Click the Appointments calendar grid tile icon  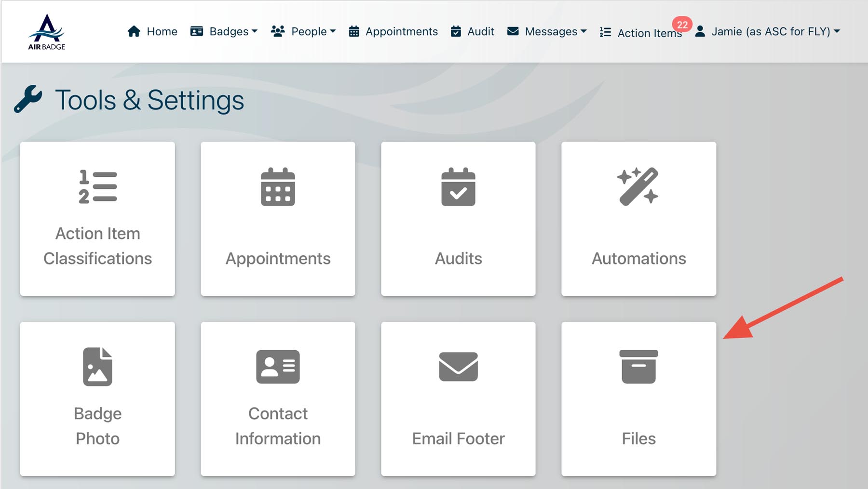tap(278, 187)
